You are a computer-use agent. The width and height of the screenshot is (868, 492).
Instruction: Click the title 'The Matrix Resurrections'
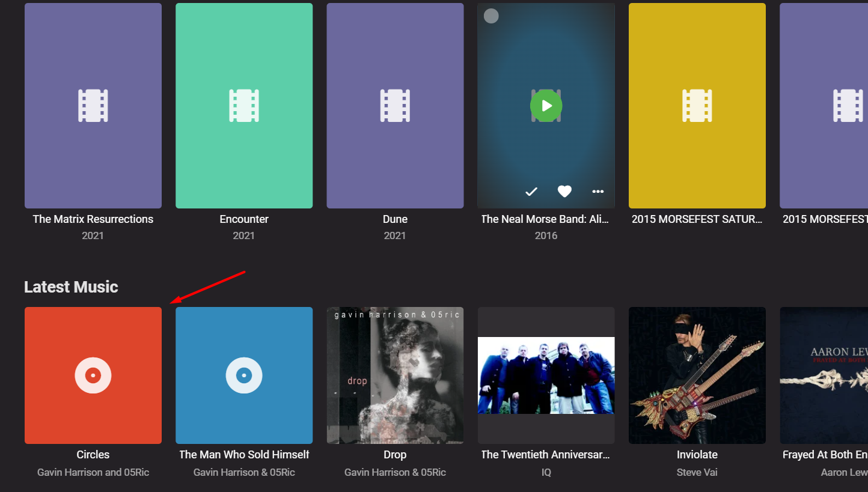tap(93, 219)
